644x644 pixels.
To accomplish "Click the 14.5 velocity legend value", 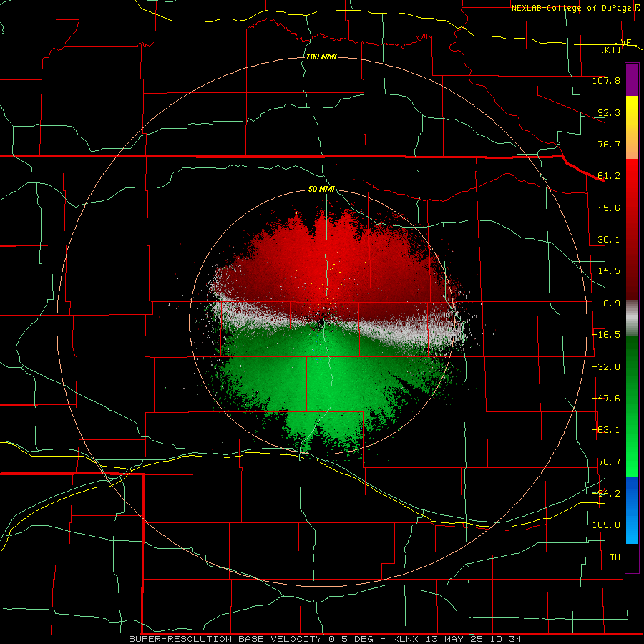I will (609, 271).
